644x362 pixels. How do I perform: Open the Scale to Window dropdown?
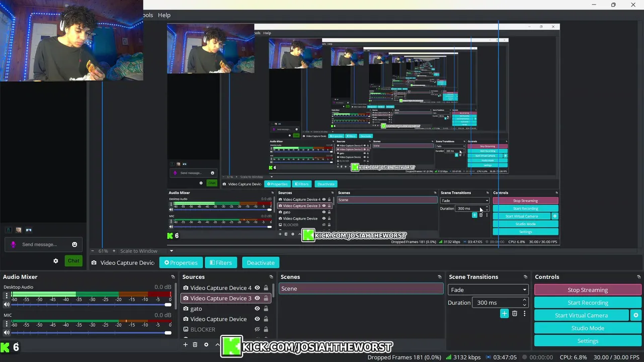click(x=146, y=251)
